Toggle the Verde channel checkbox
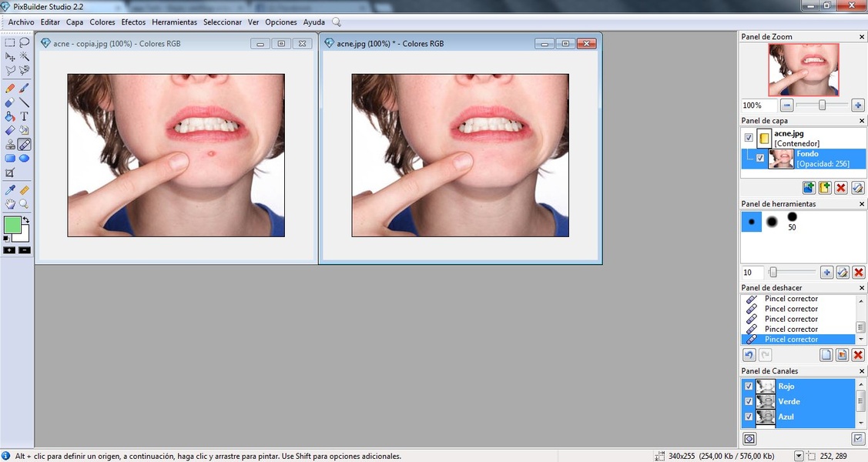868x462 pixels. coord(749,401)
